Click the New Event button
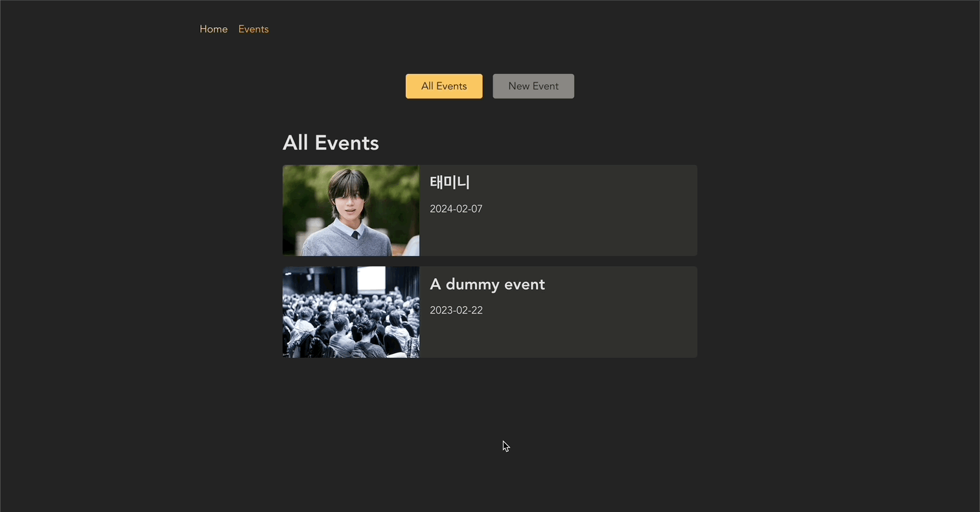The image size is (980, 512). (x=533, y=86)
